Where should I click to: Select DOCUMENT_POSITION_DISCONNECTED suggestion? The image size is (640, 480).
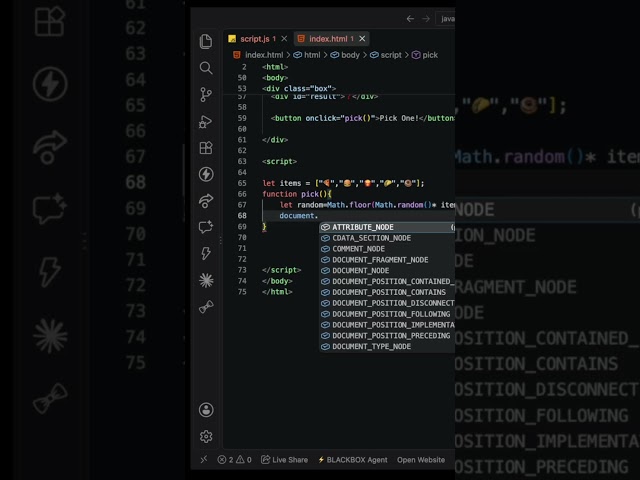387,303
